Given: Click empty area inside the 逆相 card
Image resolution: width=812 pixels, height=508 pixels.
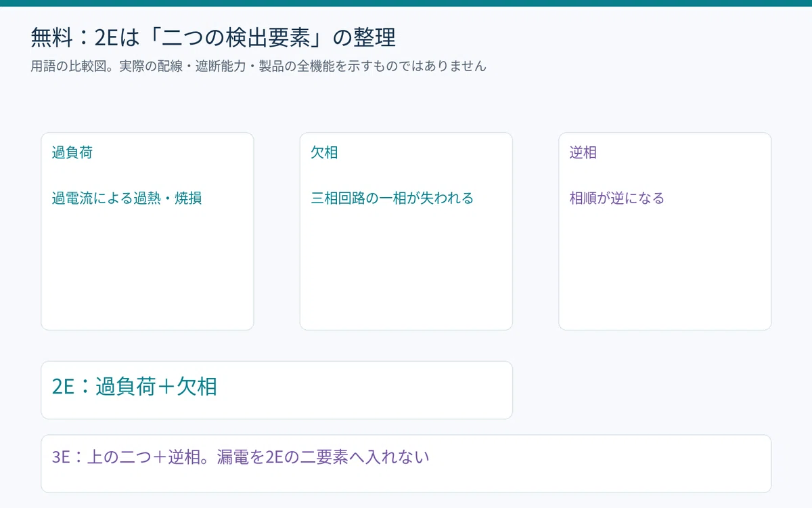Looking at the screenshot, I should tap(664, 271).
